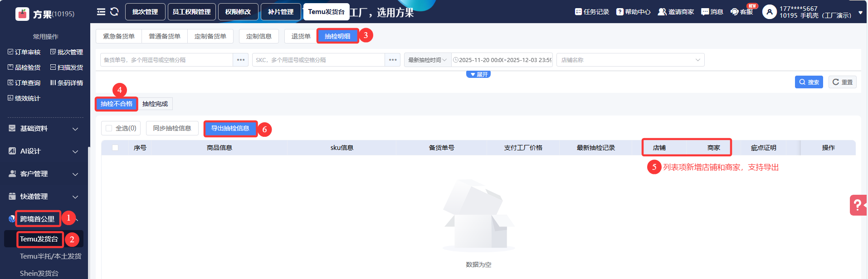This screenshot has width=868, height=279.
Task: Click the 备货单号 input field
Action: pos(166,60)
